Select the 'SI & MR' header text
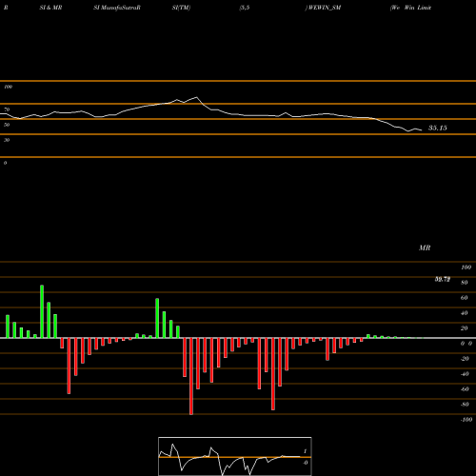Image resolution: width=476 pixels, height=476 pixels. (x=50, y=8)
